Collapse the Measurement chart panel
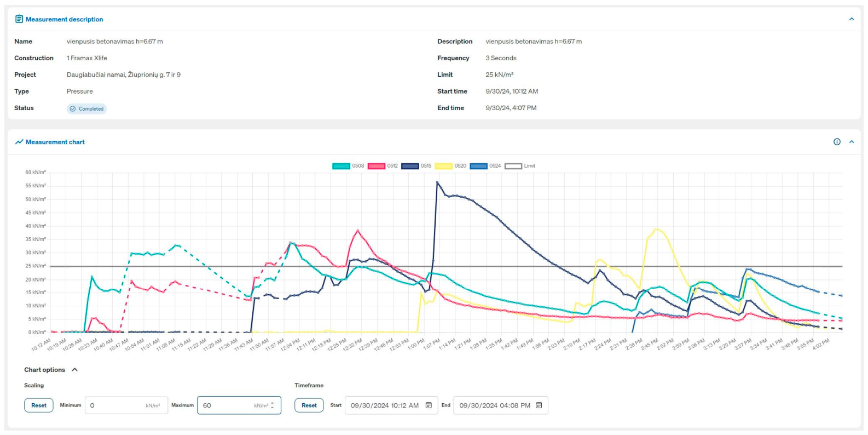868x435 pixels. [x=852, y=142]
